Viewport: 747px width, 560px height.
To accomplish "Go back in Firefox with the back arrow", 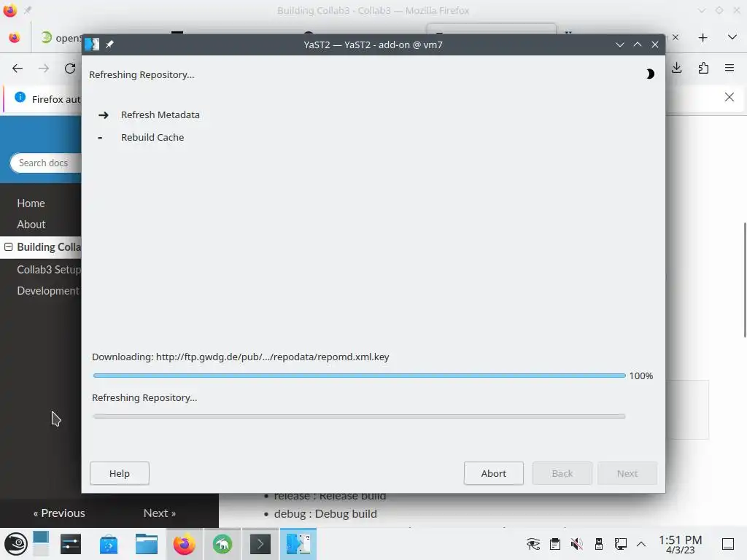I will coord(18,68).
